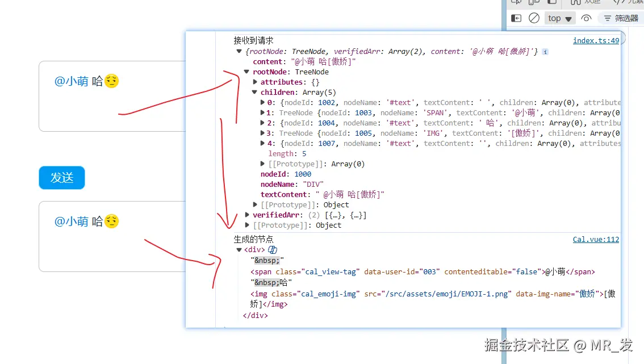Viewport: 644px width, 364px height.
Task: Select the img class="cal_emoji-img" line
Action: [x=433, y=299]
